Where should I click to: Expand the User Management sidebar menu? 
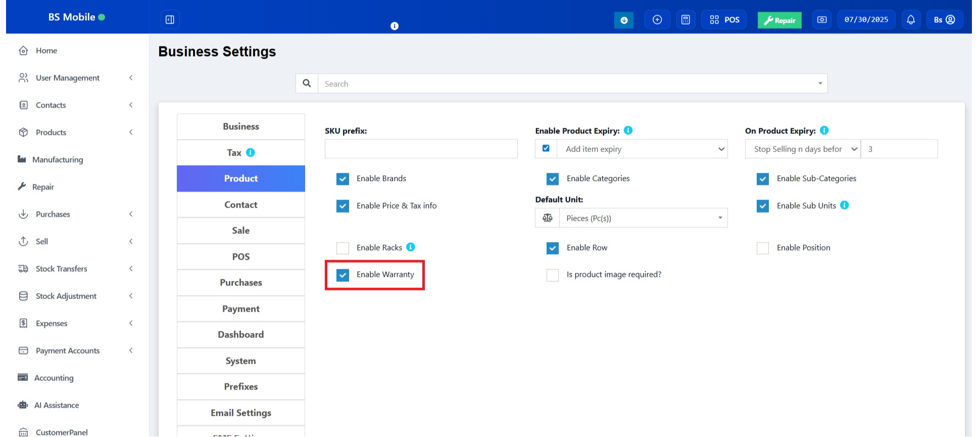pyautogui.click(x=68, y=78)
